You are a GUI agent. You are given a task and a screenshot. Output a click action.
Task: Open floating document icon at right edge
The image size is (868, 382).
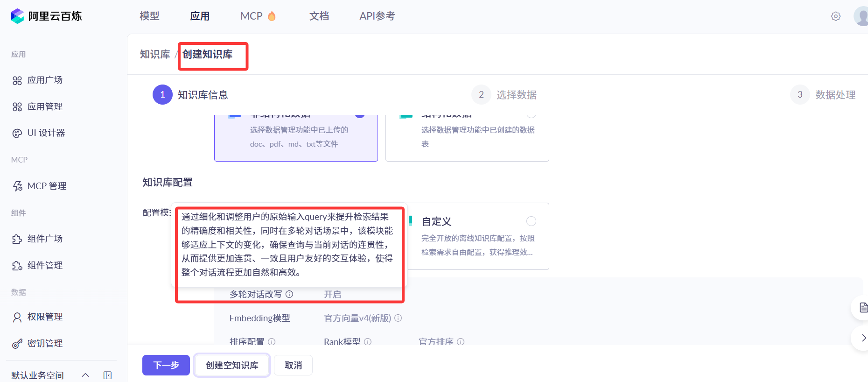click(863, 308)
